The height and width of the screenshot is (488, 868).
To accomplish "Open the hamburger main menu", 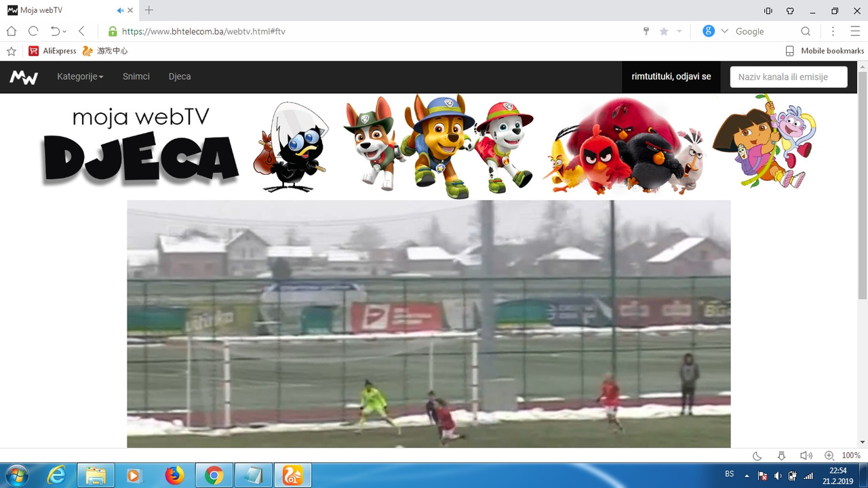I will [x=854, y=31].
